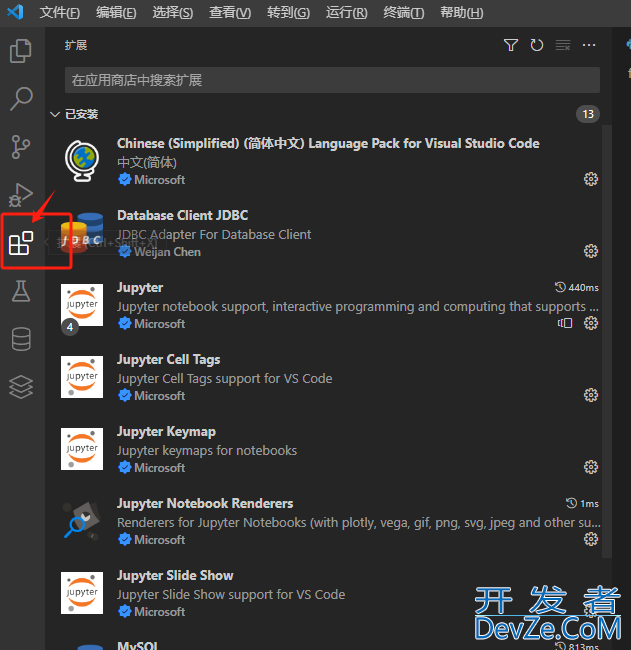Open the 终端(T) menu
631x650 pixels.
(x=403, y=13)
